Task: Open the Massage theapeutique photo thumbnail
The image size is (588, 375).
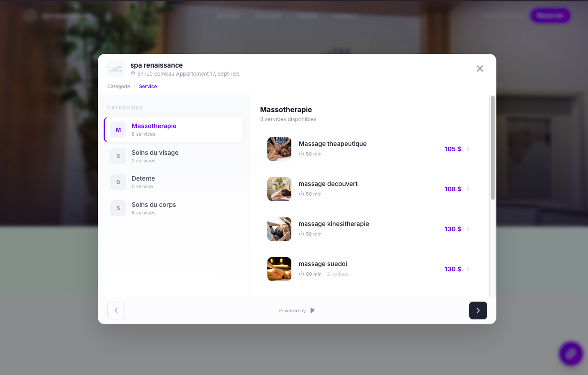Action: click(x=279, y=149)
